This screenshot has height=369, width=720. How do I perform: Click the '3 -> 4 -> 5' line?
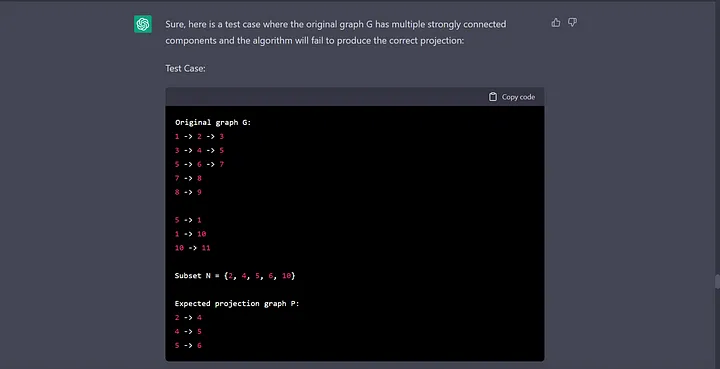point(199,151)
